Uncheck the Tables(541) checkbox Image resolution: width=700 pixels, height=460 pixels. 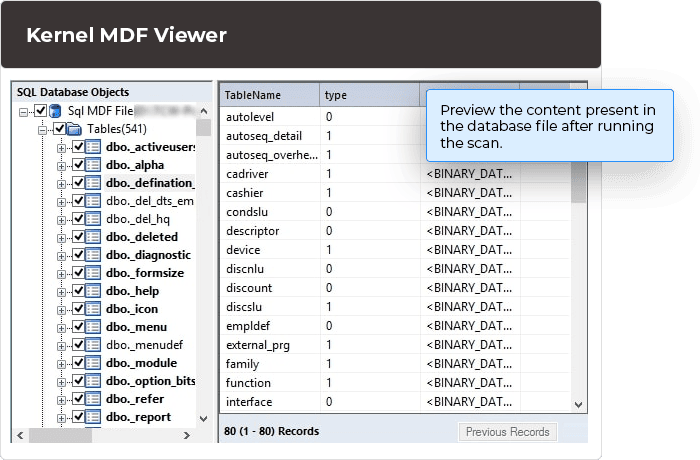coord(60,129)
